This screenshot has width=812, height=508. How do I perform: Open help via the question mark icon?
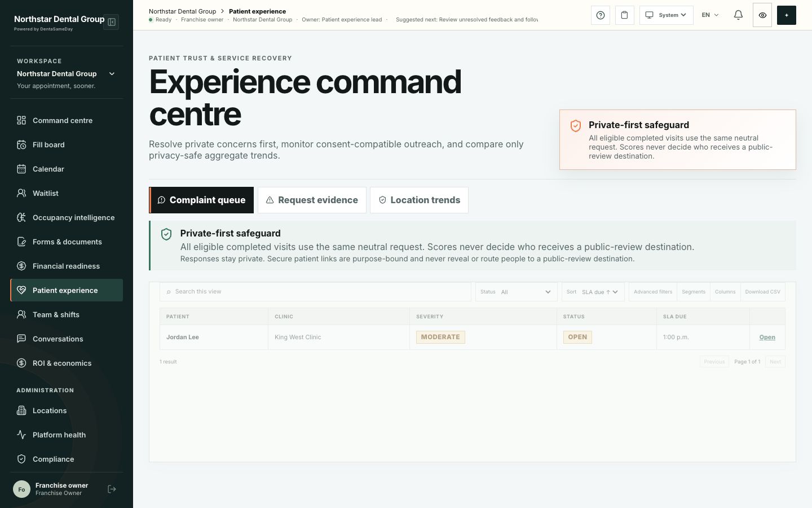click(601, 15)
